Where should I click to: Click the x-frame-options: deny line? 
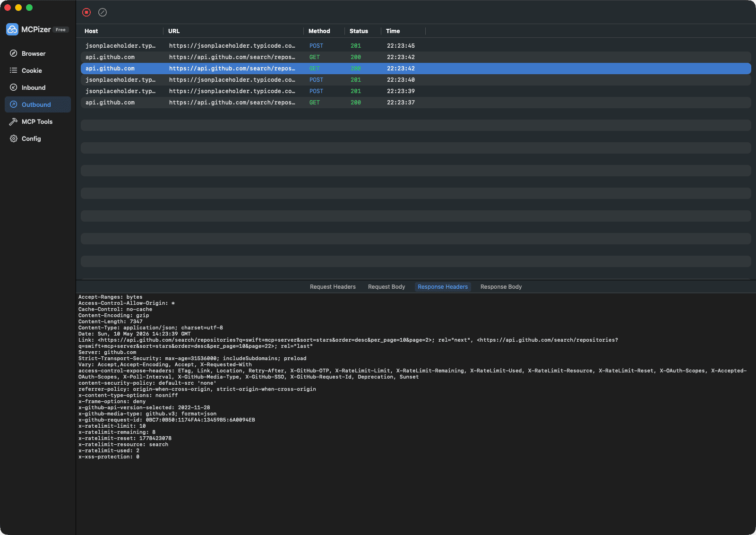pyautogui.click(x=112, y=401)
